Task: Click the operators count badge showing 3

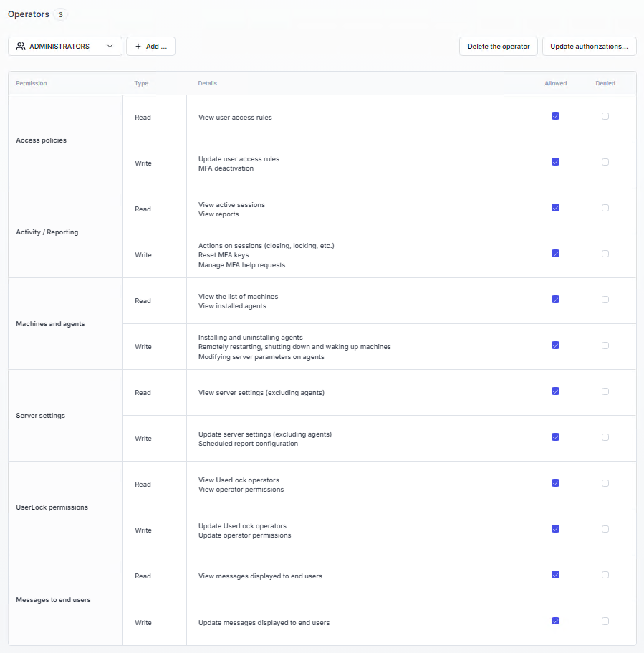Action: point(61,14)
